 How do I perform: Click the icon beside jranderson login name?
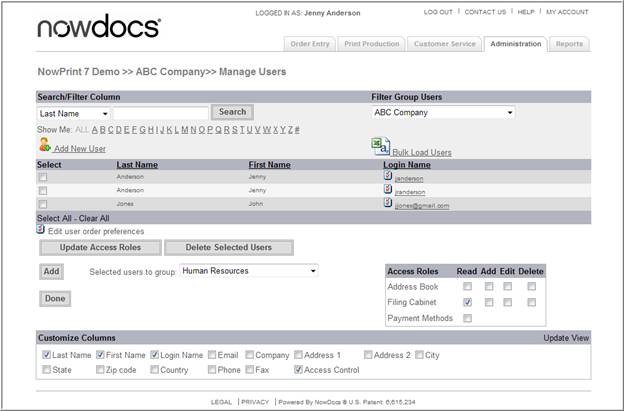[x=388, y=190]
